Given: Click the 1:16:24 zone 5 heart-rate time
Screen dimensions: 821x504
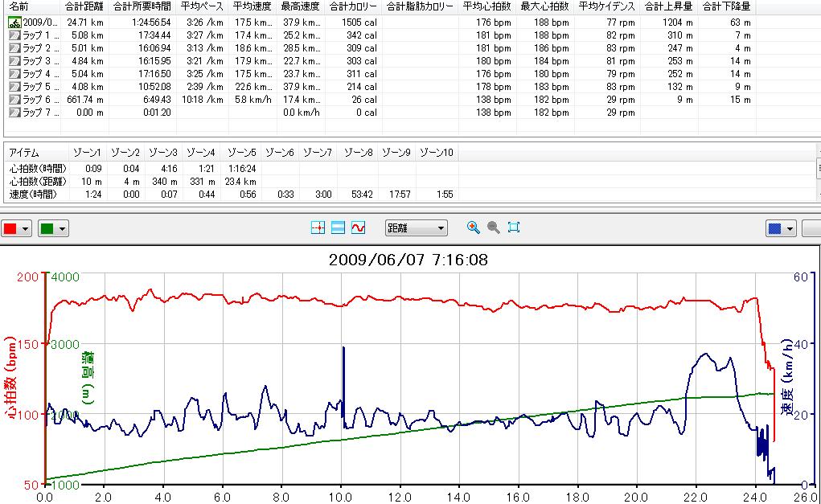Looking at the screenshot, I should click(x=242, y=169).
